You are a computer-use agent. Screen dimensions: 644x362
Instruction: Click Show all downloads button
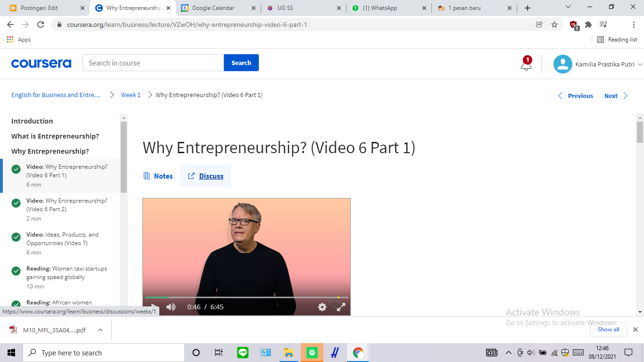coord(609,329)
